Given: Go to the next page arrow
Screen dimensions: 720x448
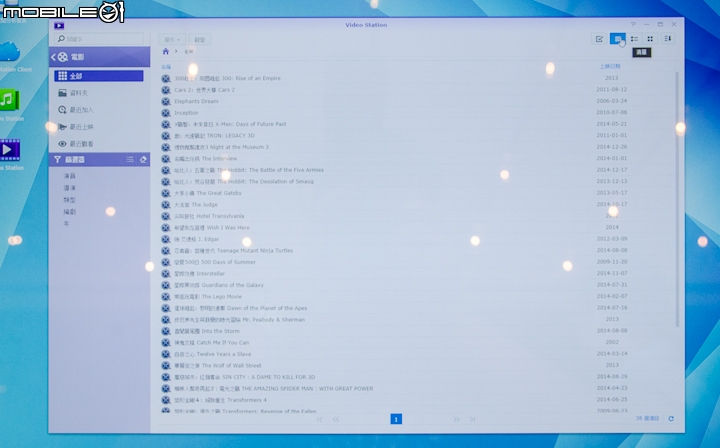Looking at the screenshot, I should click(456, 419).
